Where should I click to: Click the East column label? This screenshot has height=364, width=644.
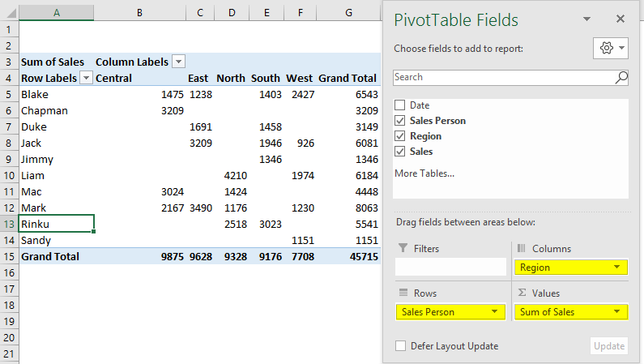[200, 78]
